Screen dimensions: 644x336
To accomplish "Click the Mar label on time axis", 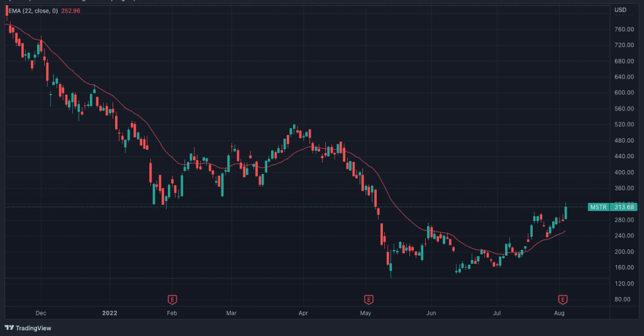I will coord(231,313).
